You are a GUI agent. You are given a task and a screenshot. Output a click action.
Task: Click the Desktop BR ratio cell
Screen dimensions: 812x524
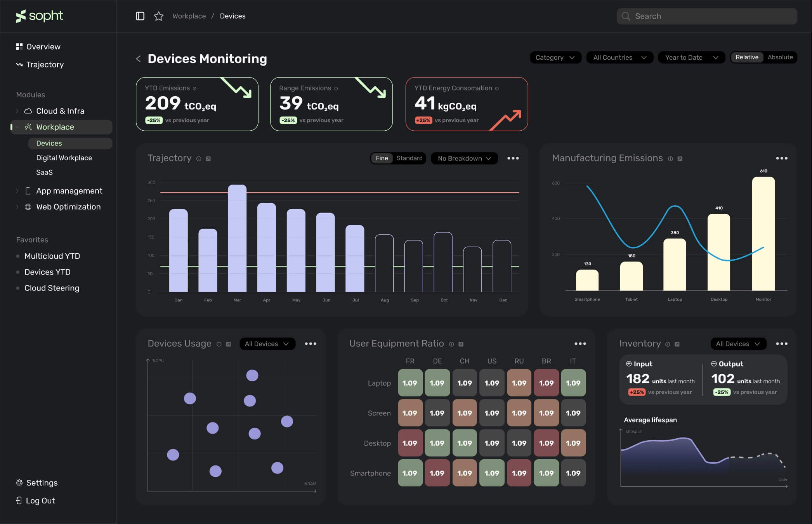pos(546,443)
